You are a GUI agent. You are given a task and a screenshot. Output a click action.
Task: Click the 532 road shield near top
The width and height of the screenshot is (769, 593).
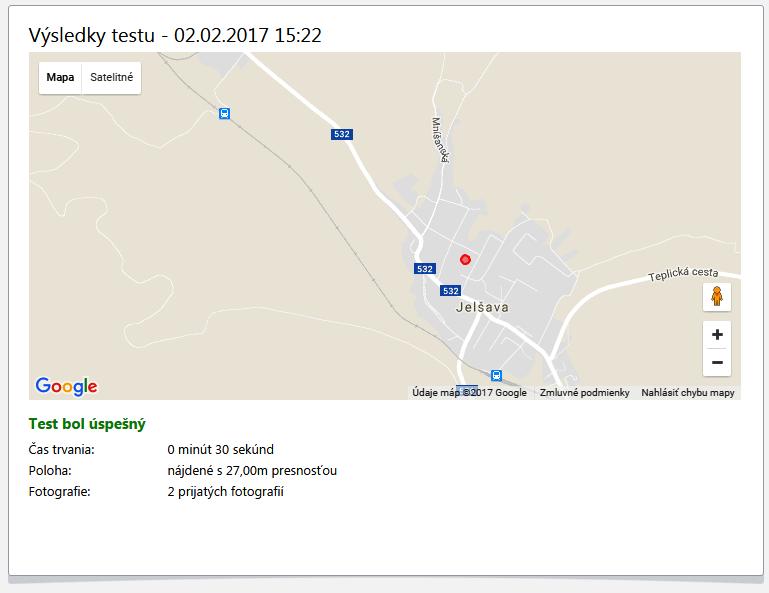(x=342, y=134)
